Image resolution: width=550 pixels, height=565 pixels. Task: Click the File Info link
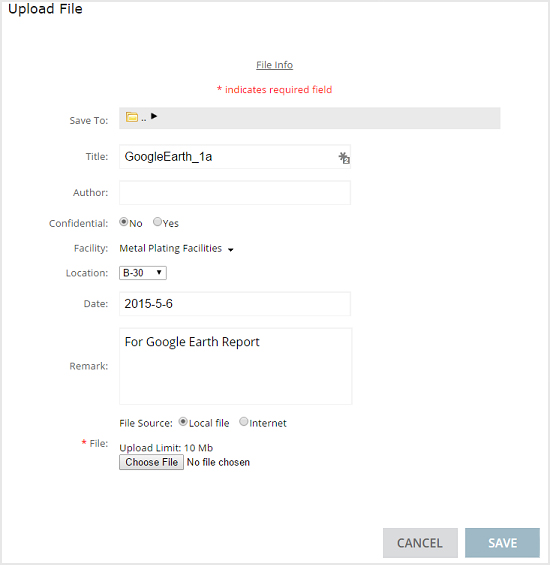pos(275,65)
